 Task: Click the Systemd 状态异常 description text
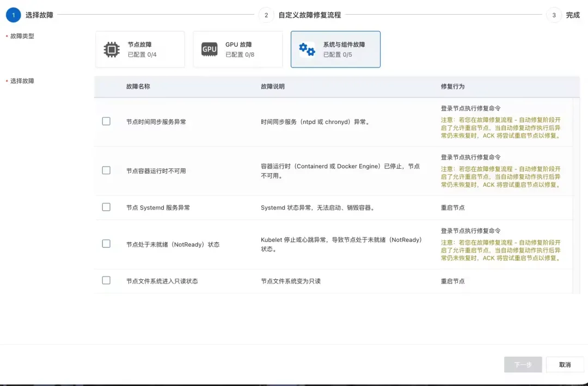click(318, 208)
